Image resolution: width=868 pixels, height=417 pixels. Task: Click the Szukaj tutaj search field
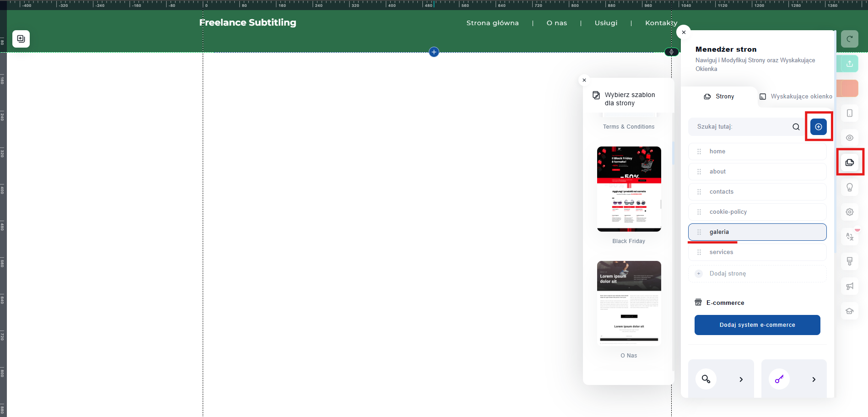tap(741, 127)
